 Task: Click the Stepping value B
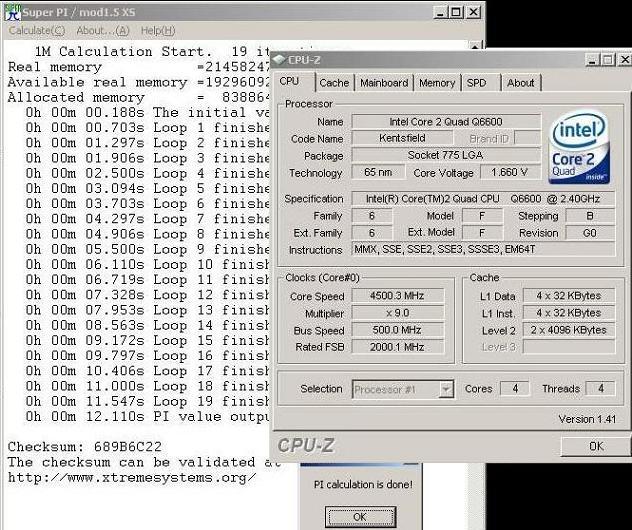590,216
